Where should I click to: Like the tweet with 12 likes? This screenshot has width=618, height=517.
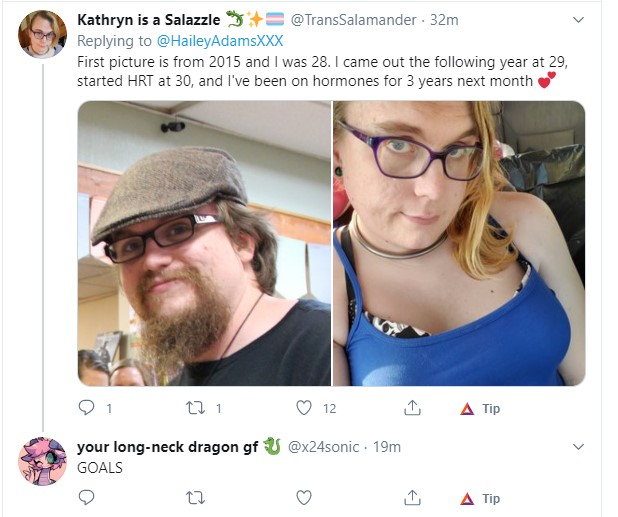coord(303,408)
